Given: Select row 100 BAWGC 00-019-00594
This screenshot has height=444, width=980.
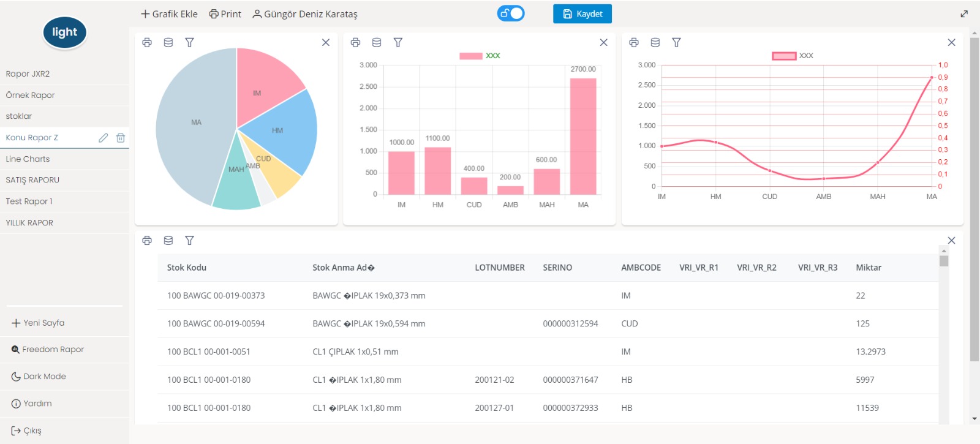Looking at the screenshot, I should coord(548,324).
